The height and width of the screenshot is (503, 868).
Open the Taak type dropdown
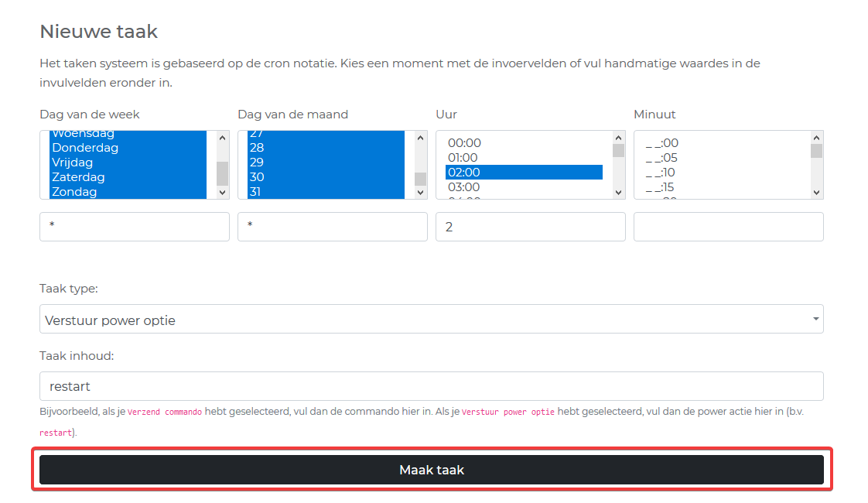point(431,320)
